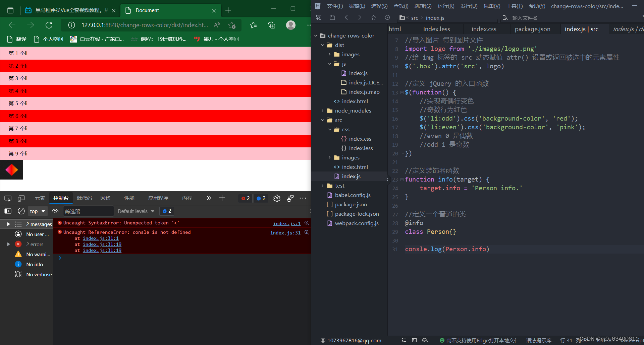This screenshot has width=644, height=345.
Task: Click the logo image below the list
Action: point(12,170)
